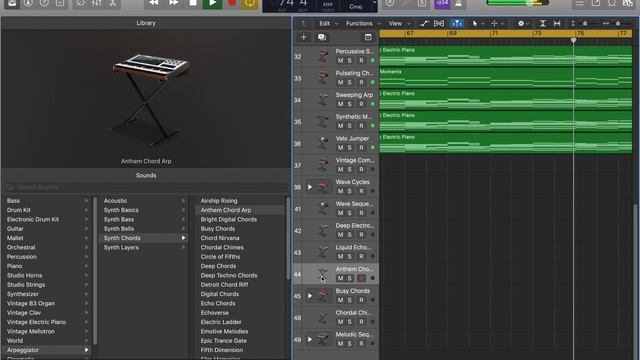The image size is (640, 360).
Task: Click the Play button
Action: [x=212, y=4]
